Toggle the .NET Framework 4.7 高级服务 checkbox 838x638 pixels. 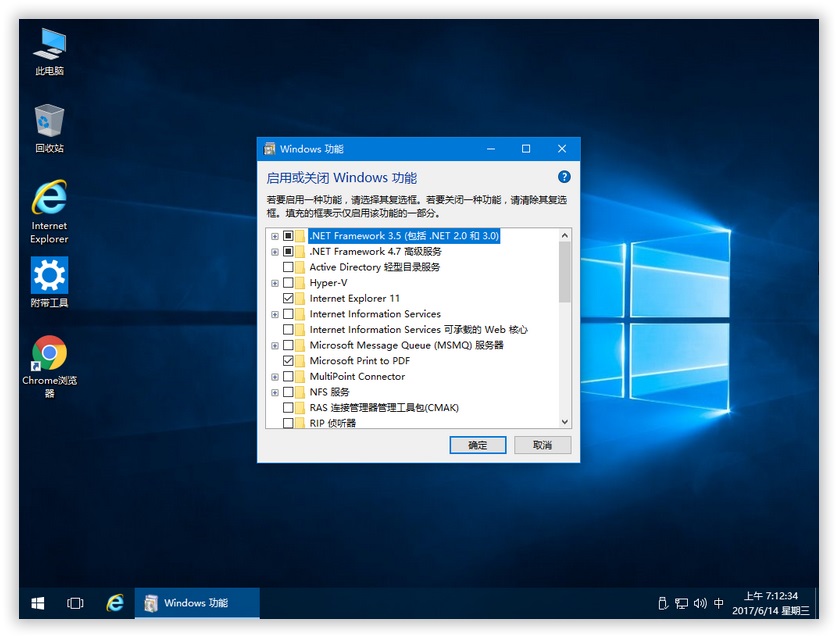click(288, 251)
